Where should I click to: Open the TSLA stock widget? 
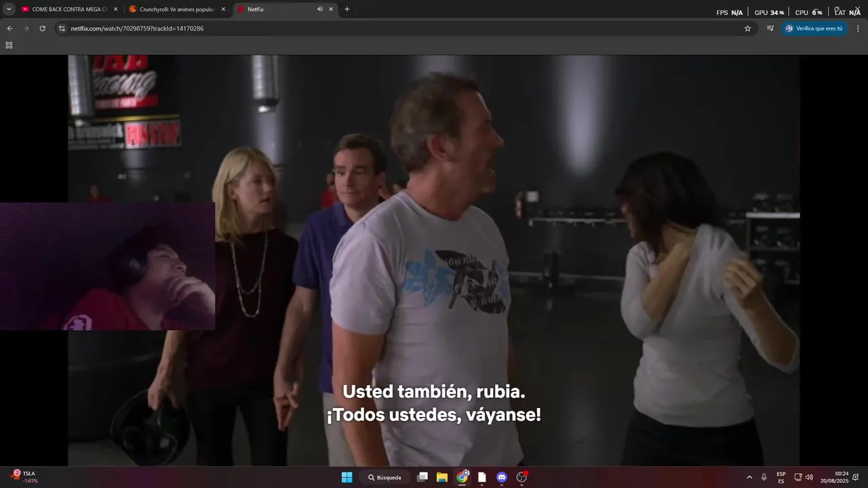click(x=24, y=476)
